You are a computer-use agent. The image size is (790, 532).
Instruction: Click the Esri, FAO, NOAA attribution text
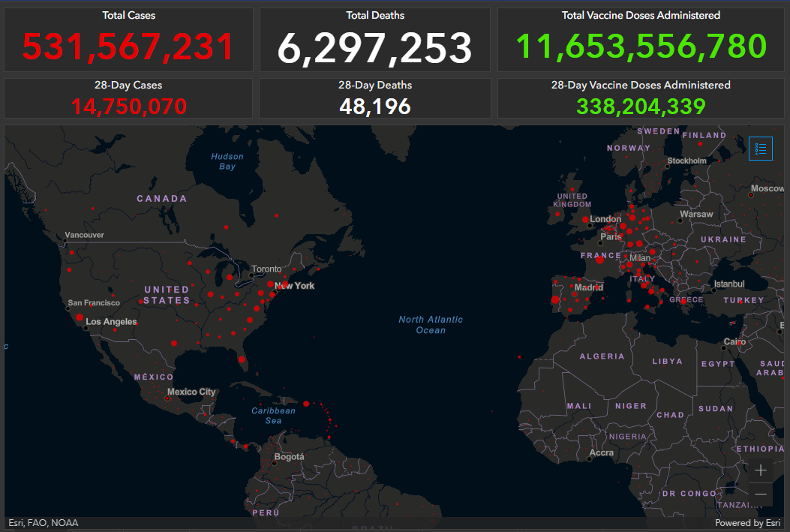[x=44, y=523]
